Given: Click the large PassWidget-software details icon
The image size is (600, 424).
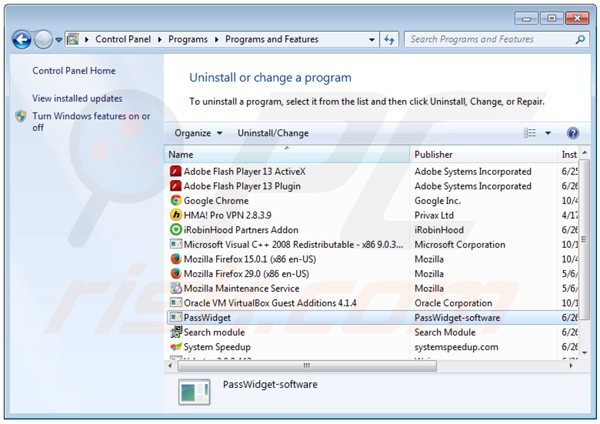Looking at the screenshot, I should [x=194, y=392].
